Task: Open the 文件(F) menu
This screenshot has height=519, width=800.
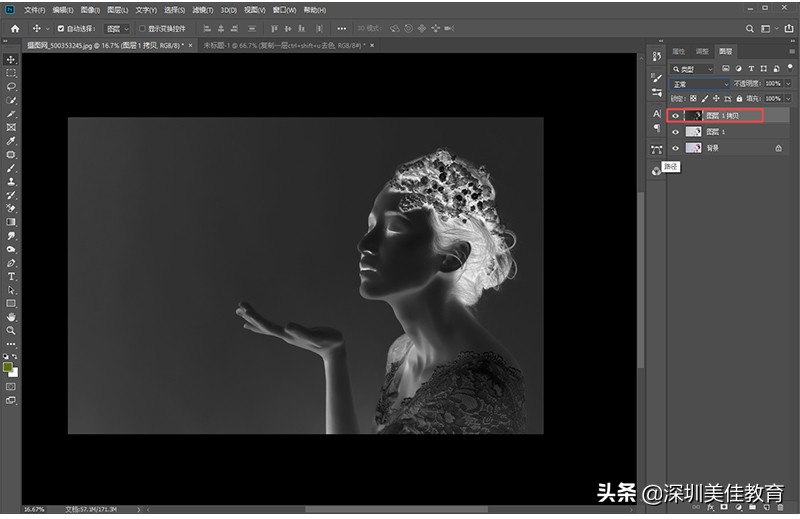Action: pyautogui.click(x=35, y=10)
